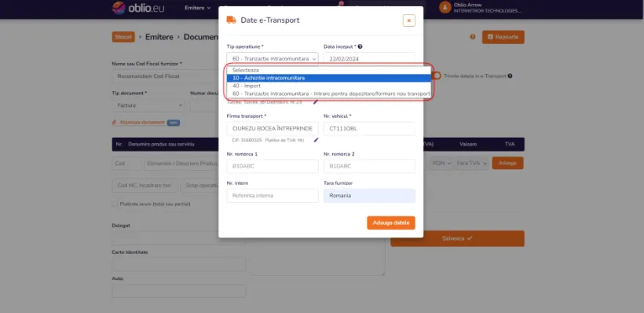Expand the Tip document Factura dropdown
The width and height of the screenshot is (644, 313).
coord(148,105)
